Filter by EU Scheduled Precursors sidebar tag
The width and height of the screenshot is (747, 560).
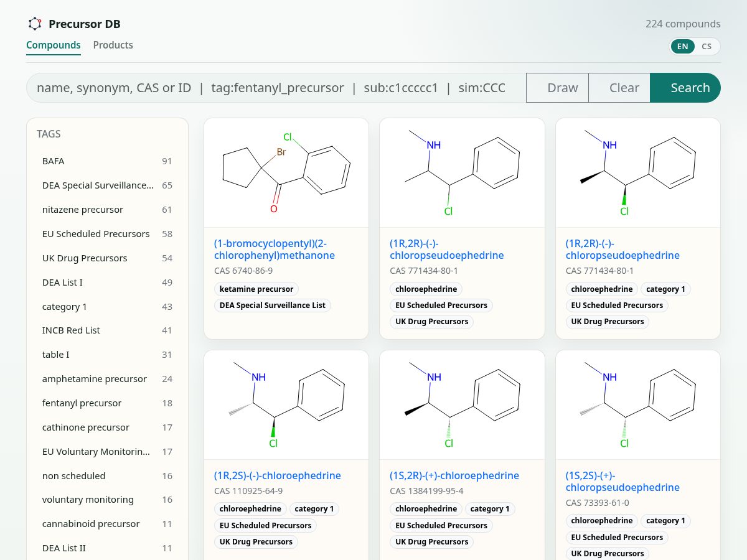(107, 234)
